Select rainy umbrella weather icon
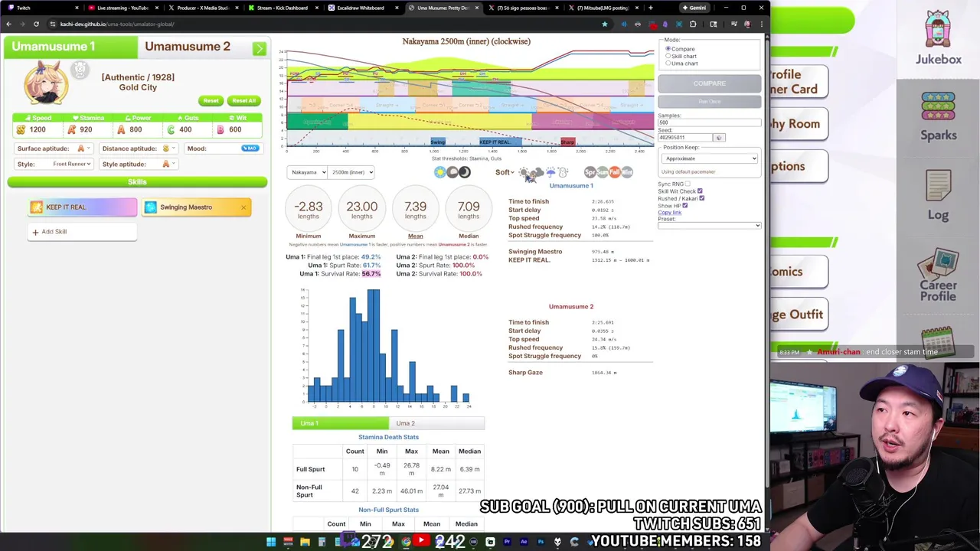The height and width of the screenshot is (551, 980). pos(550,172)
